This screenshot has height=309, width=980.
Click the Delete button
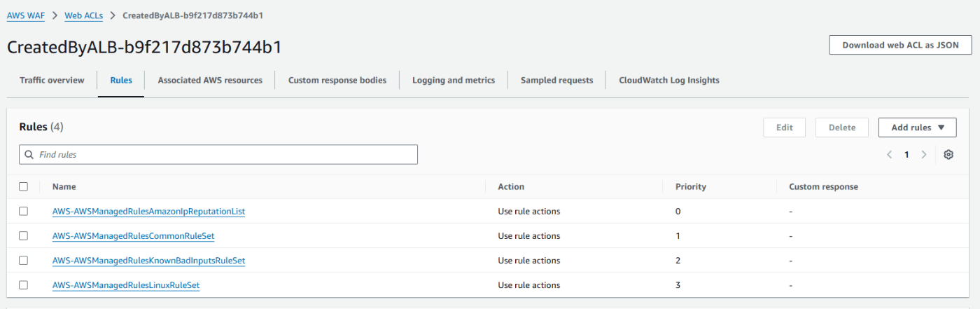(x=842, y=128)
